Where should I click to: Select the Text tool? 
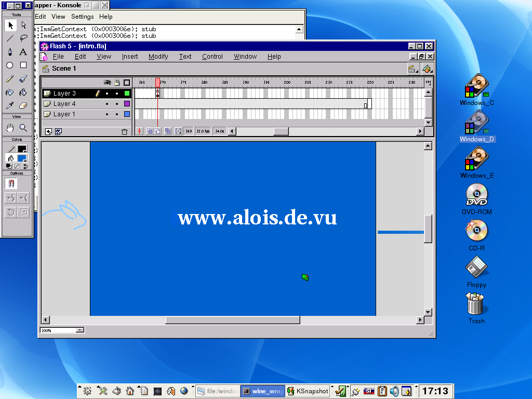(x=23, y=52)
